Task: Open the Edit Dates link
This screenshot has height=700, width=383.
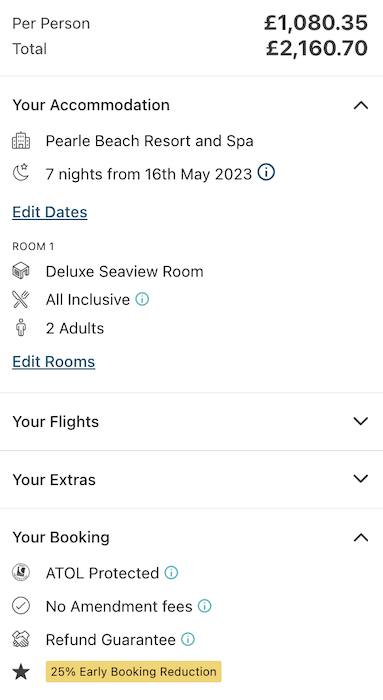Action: (50, 212)
